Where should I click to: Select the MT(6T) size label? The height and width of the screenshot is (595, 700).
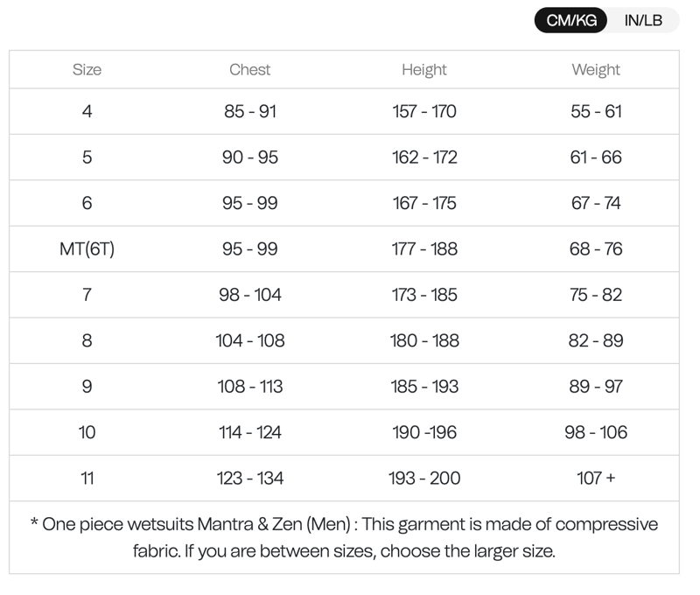[x=87, y=248]
